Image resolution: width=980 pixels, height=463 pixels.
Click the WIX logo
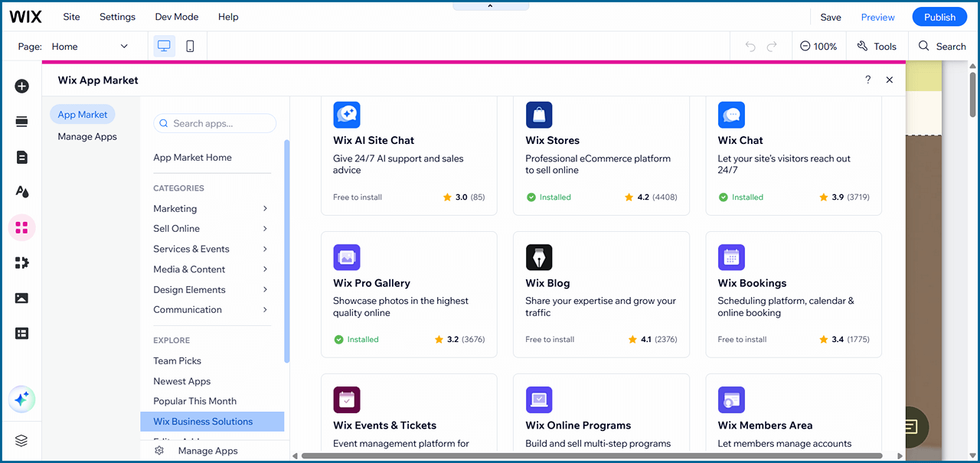(25, 17)
